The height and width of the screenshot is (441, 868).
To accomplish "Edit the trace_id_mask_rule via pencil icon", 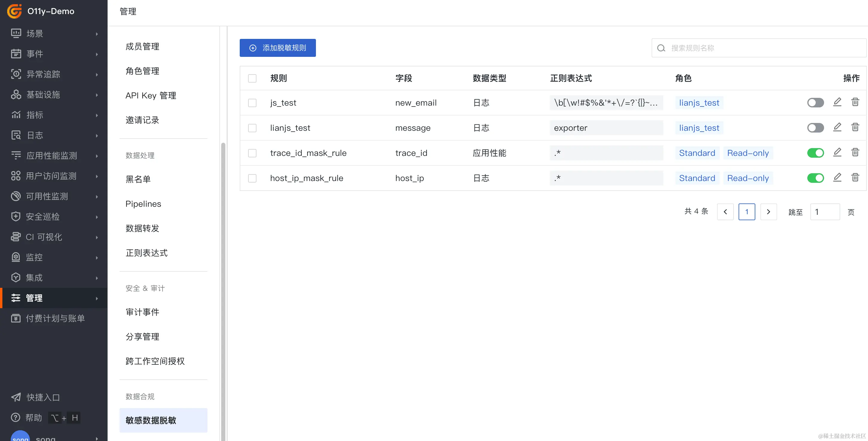I will [837, 152].
